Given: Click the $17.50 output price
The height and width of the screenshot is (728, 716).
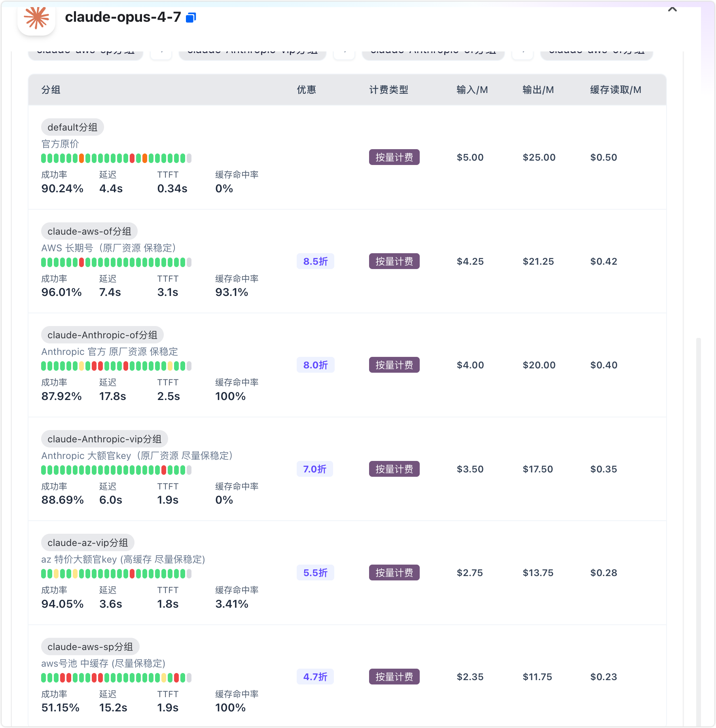Looking at the screenshot, I should (538, 469).
